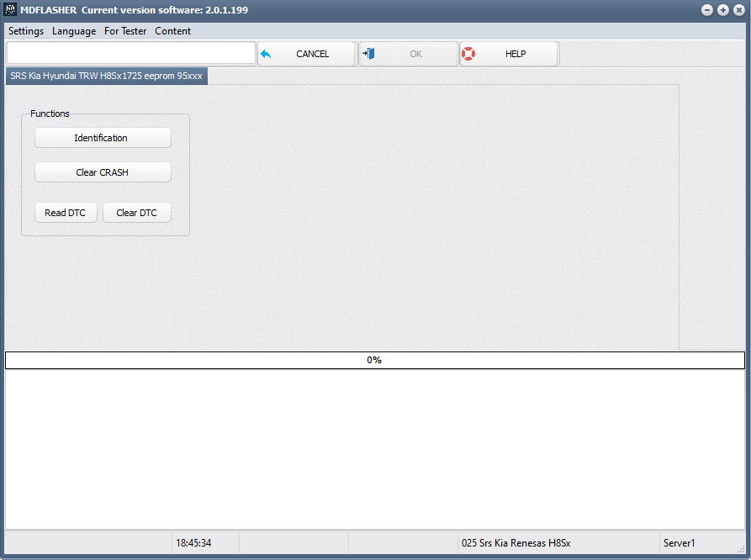Open the Settings menu
The image size is (751, 560).
pyautogui.click(x=26, y=31)
